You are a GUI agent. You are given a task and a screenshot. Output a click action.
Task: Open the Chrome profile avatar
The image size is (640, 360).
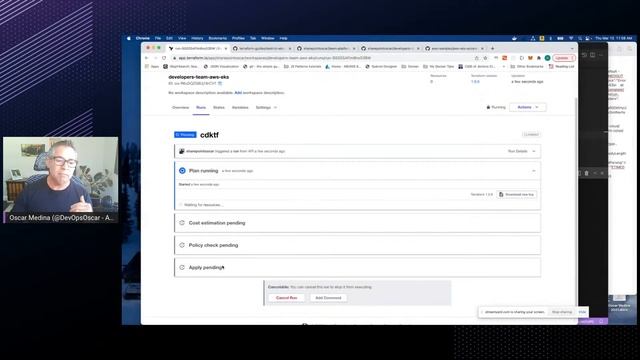tap(547, 58)
